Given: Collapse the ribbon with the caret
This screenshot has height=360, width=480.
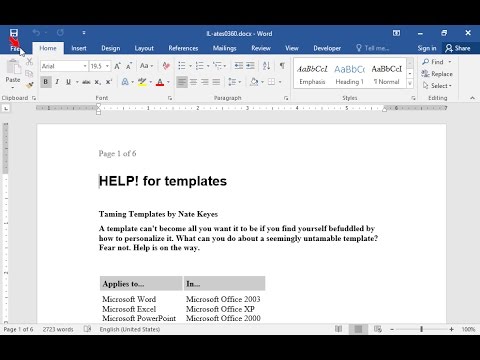Looking at the screenshot, I should 472,98.
